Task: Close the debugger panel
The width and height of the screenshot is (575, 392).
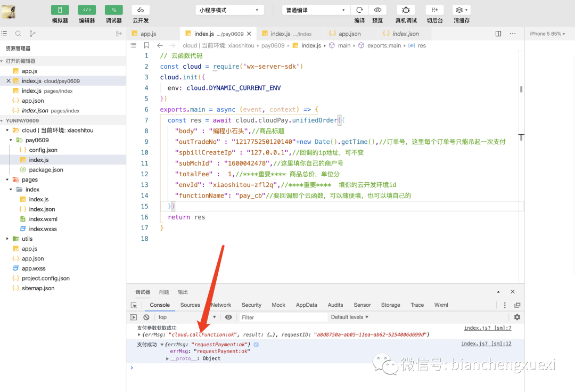Action: pyautogui.click(x=513, y=292)
